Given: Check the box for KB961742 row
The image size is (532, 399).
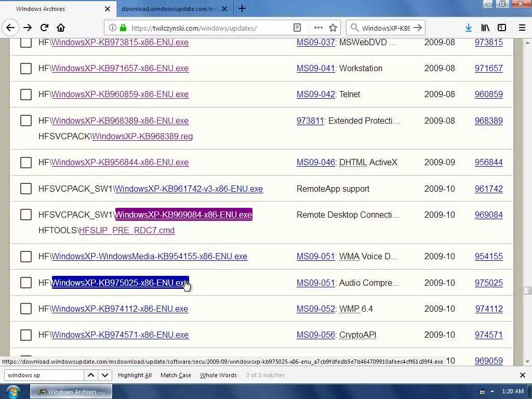Looking at the screenshot, I should point(26,189).
